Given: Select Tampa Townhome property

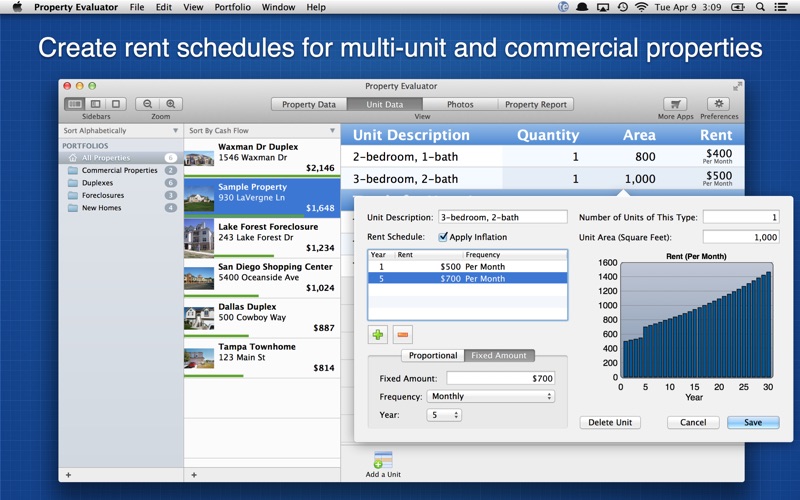Looking at the screenshot, I should 262,357.
